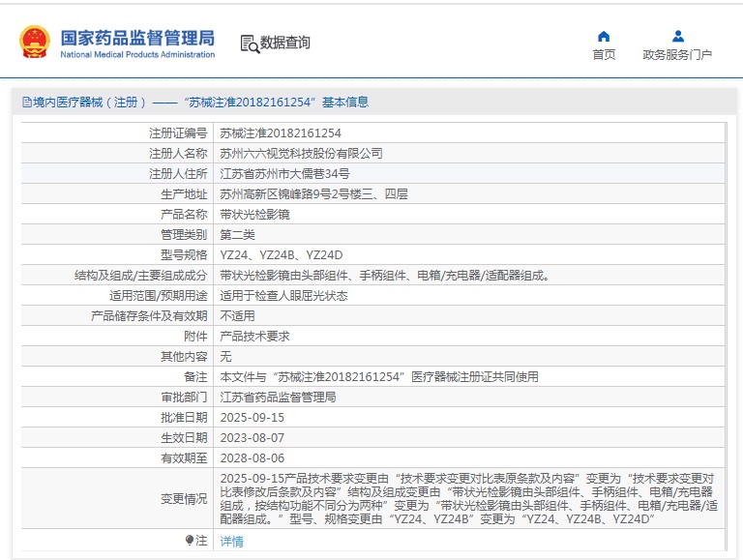Click the government service portal person icon
The width and height of the screenshot is (743, 560).
pyautogui.click(x=677, y=37)
